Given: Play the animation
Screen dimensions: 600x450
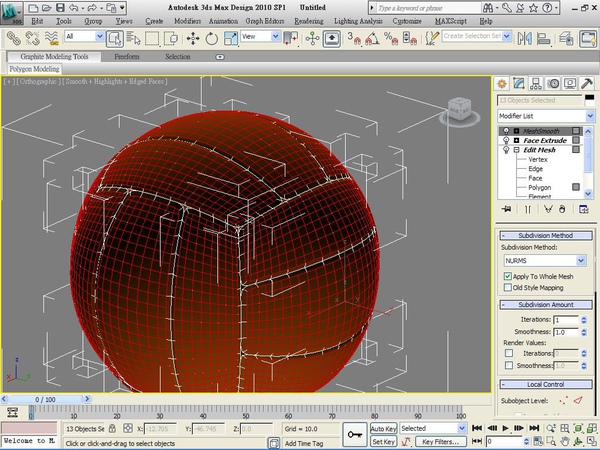Looking at the screenshot, I should tap(505, 428).
